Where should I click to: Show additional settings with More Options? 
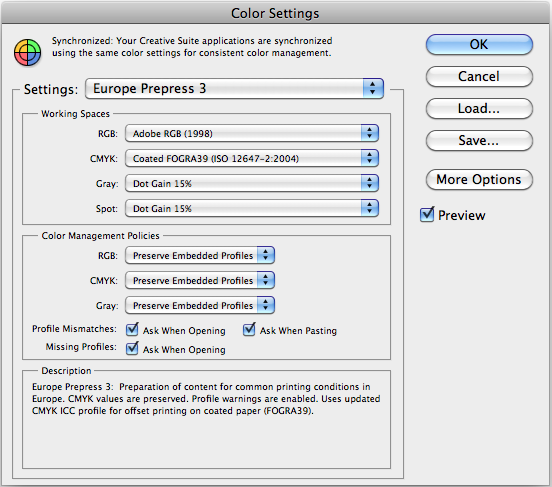tap(479, 180)
